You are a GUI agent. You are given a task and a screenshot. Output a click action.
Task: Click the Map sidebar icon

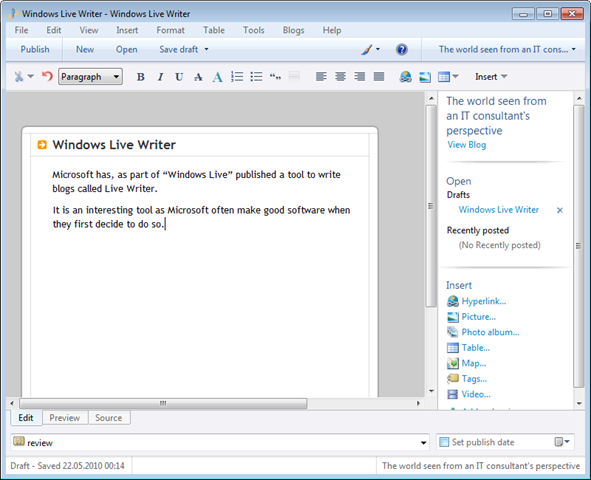tap(452, 363)
